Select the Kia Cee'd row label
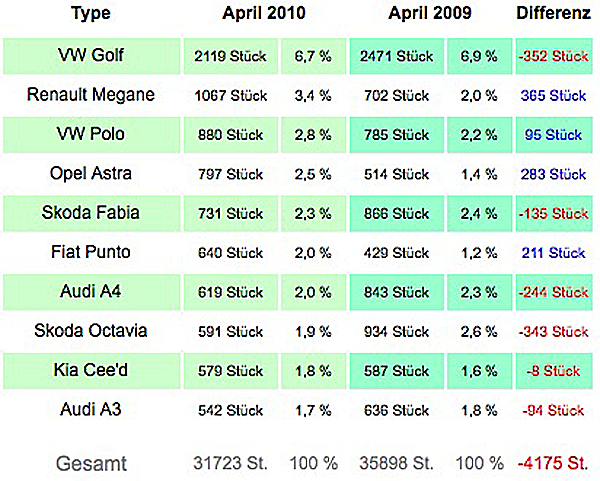The image size is (600, 481). 91,370
